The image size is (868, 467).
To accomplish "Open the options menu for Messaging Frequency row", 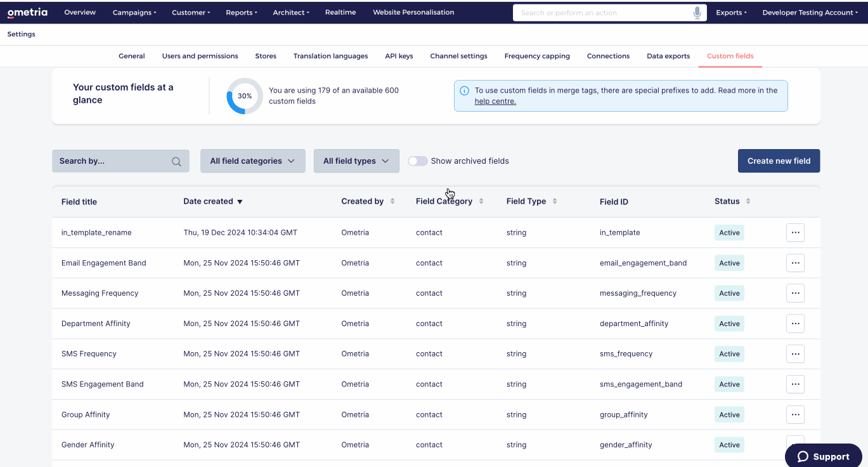I will click(x=795, y=293).
